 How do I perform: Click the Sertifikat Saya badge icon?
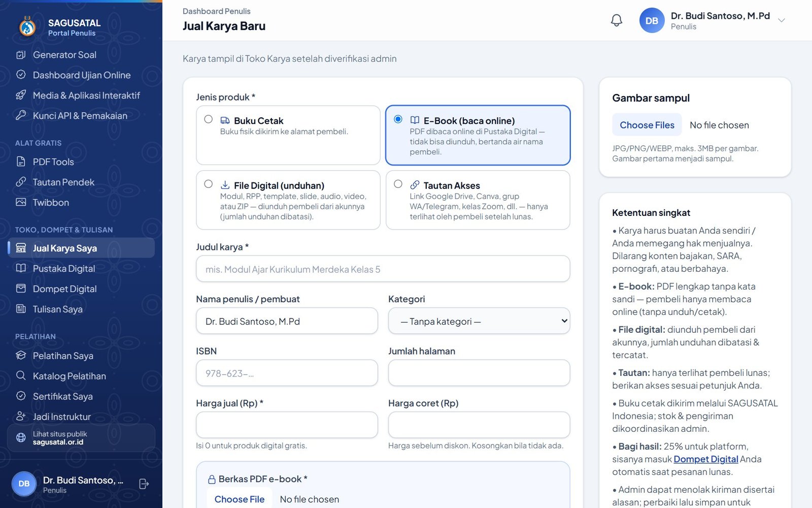[x=21, y=396]
